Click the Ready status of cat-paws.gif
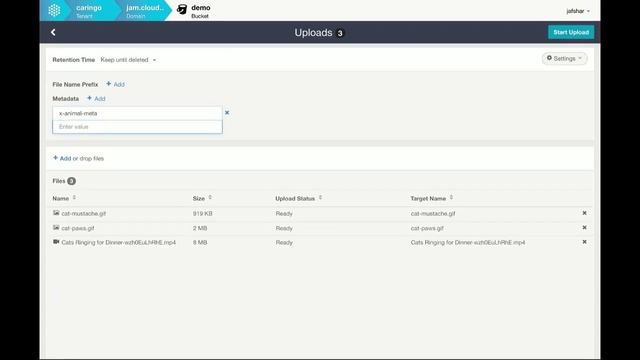This screenshot has height=360, width=640. [284, 228]
